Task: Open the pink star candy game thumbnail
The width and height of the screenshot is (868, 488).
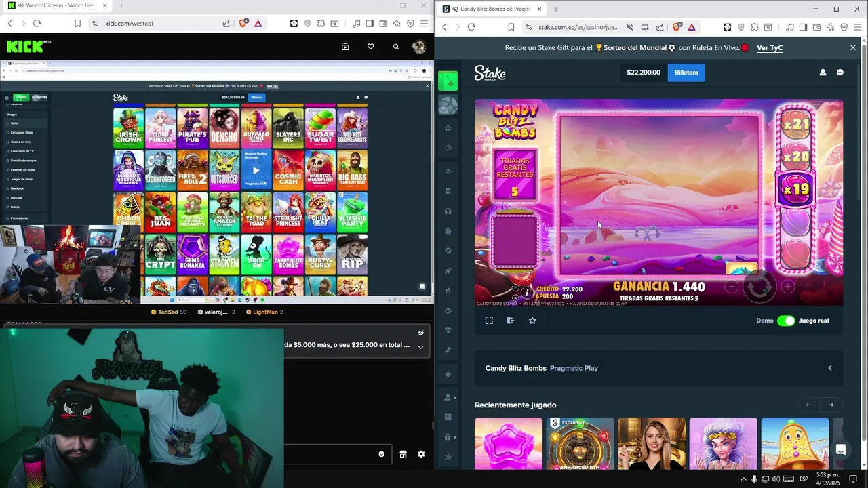Action: pyautogui.click(x=509, y=443)
